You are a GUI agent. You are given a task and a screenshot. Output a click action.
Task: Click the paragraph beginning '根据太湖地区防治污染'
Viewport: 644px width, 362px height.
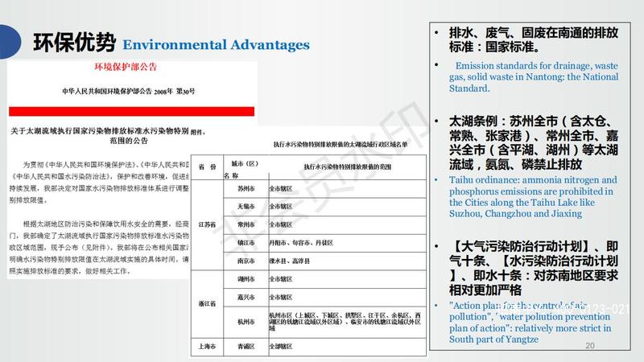98,248
